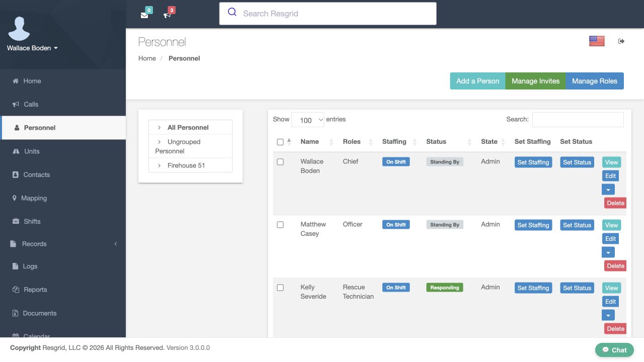Open Wallace Boden user menu dropdown

point(32,48)
